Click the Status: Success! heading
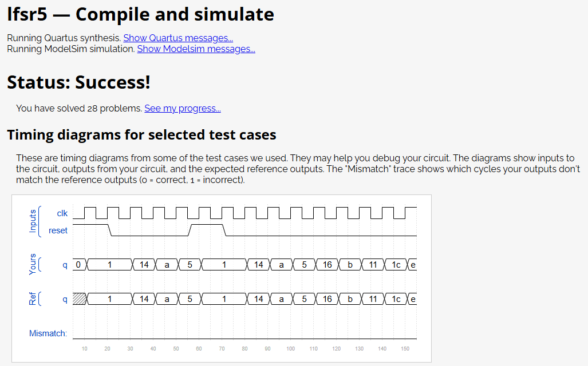This screenshot has height=366, width=588. [79, 82]
